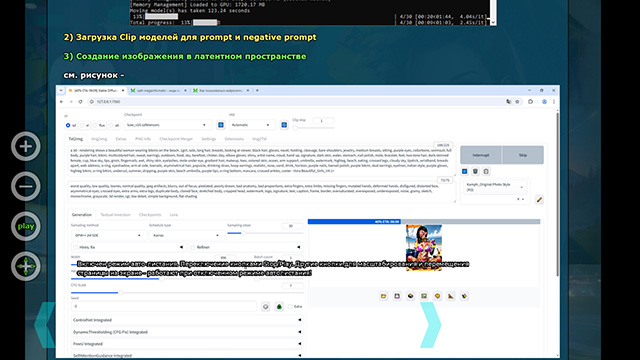The image size is (640, 360).
Task: Open the styles dropdown showing Photo Style
Action: (495, 187)
